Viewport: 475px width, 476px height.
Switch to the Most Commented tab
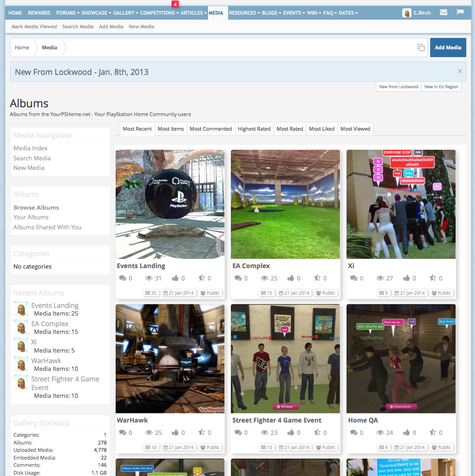(211, 129)
